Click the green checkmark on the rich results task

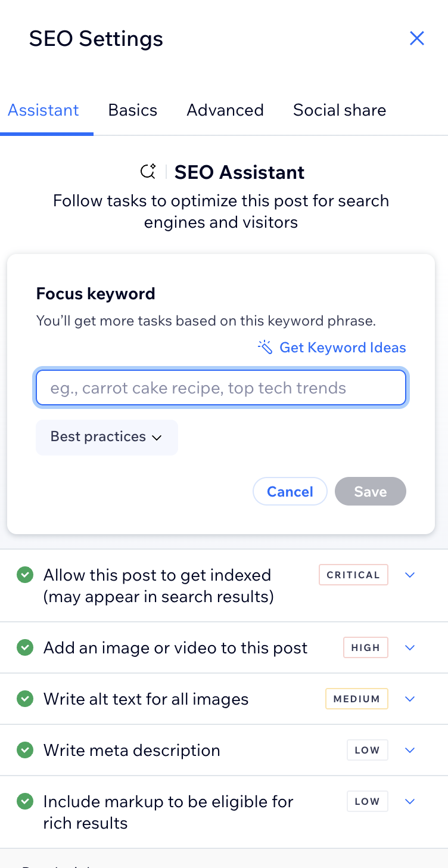pyautogui.click(x=25, y=801)
